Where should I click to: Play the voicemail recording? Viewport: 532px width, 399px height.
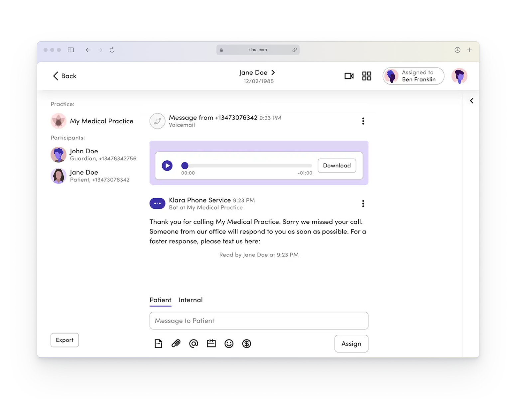click(167, 166)
